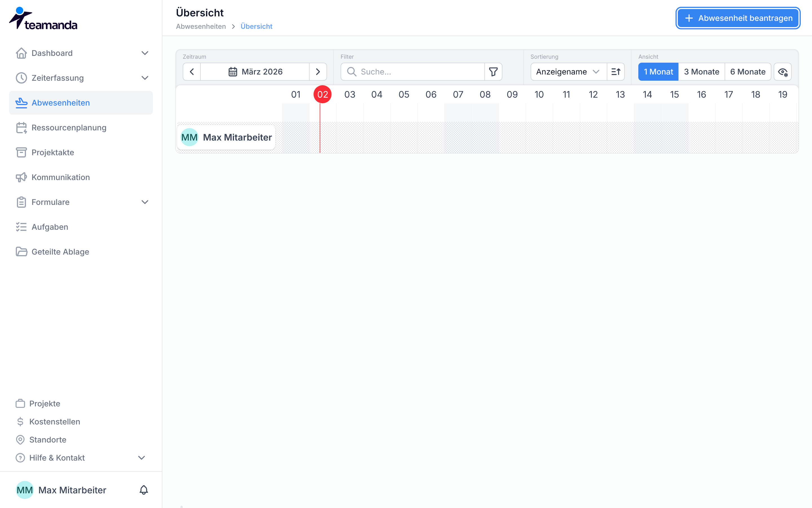Open notifications bell icon

tap(144, 490)
